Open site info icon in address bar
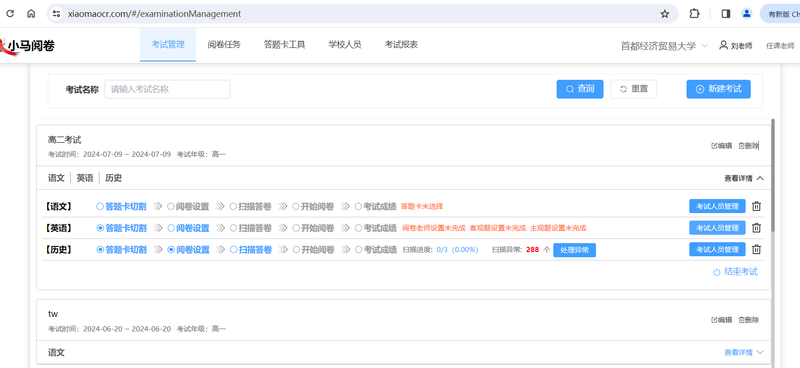The image size is (800, 368). 57,14
